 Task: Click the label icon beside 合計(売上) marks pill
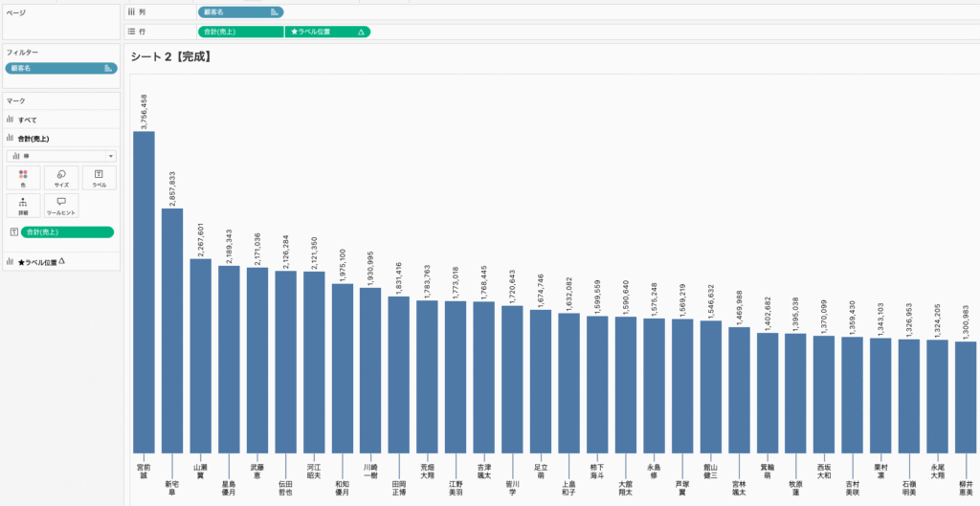coord(13,232)
